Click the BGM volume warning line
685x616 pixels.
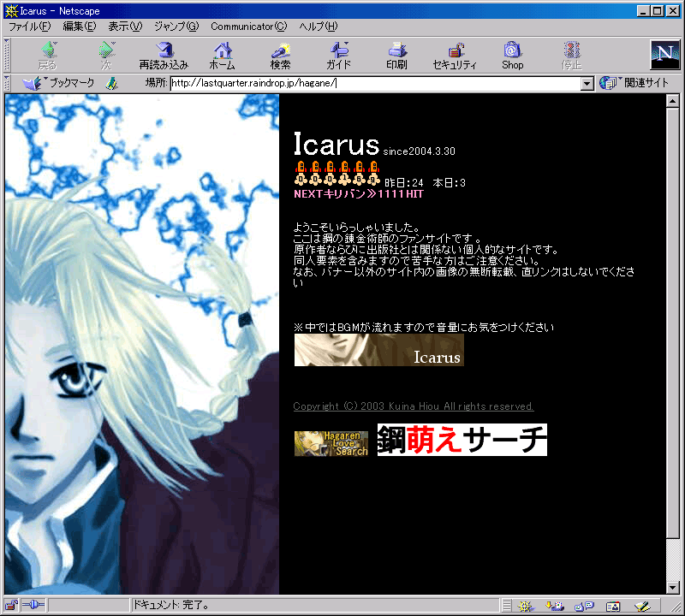coord(424,327)
